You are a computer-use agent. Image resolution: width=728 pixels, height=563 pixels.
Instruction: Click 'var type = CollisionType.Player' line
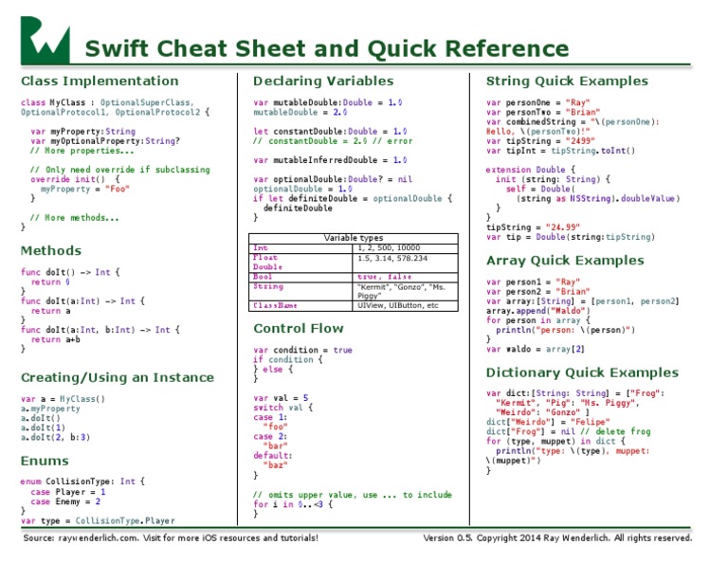pyautogui.click(x=98, y=520)
